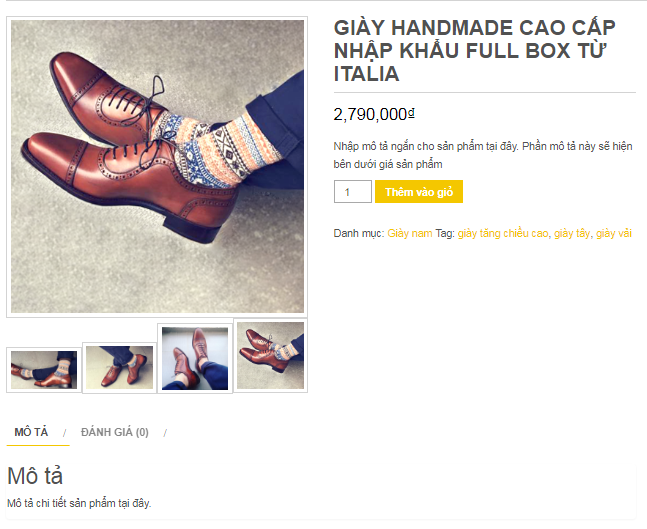Open the 'ĐÁNH GIÁ (0)' reviews tab
Viewport: 647px width, 529px height.
[x=115, y=432]
